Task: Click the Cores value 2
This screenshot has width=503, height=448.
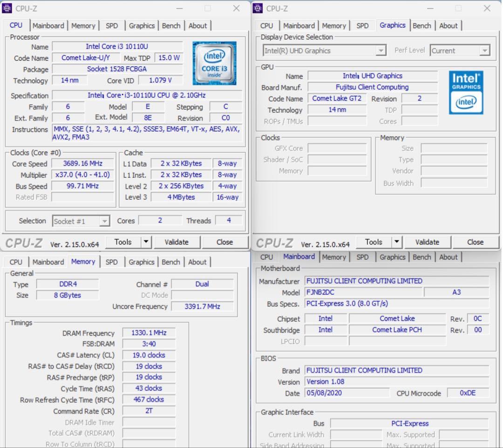Action: pos(160,220)
